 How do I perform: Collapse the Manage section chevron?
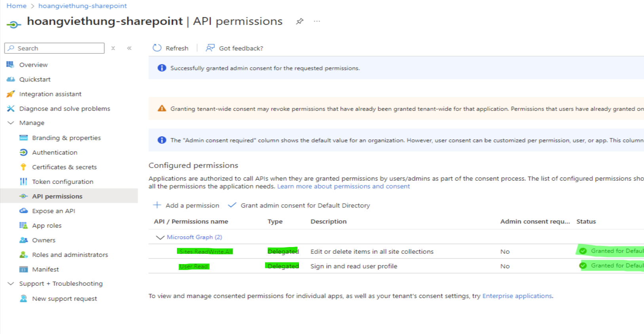(11, 123)
